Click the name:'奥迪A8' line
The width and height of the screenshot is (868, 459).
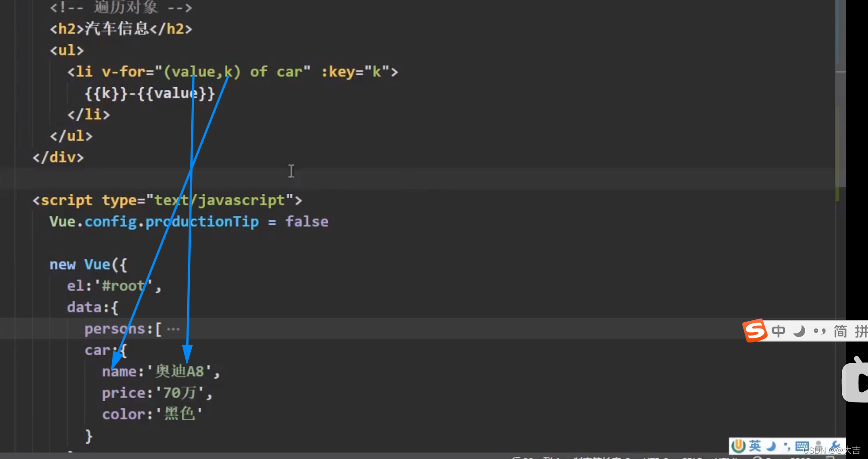pos(161,371)
